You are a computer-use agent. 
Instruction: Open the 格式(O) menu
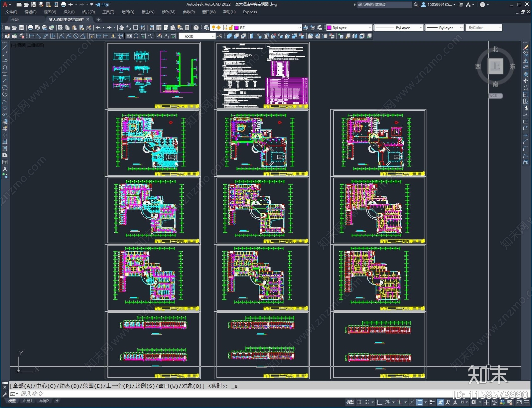88,12
